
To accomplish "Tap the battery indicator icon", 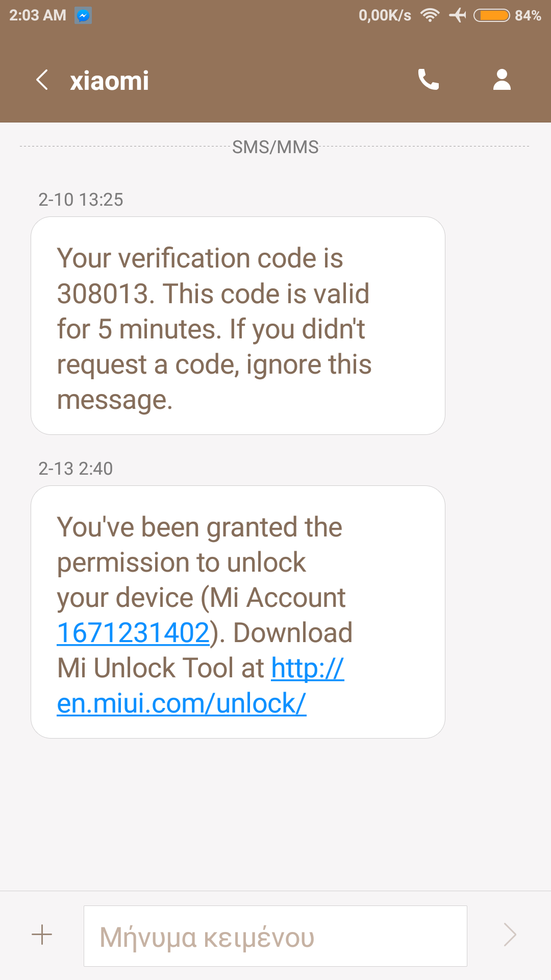I will click(491, 15).
